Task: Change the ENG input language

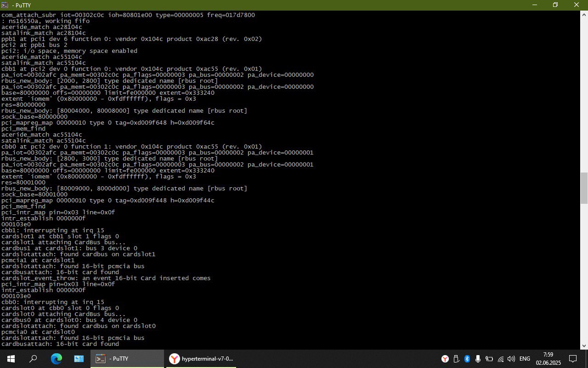Action: click(525, 359)
